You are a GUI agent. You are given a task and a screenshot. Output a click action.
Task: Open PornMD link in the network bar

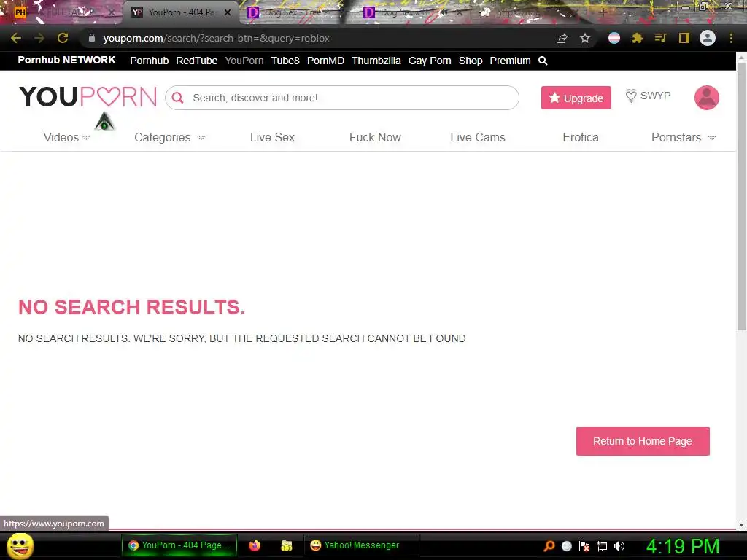click(325, 61)
